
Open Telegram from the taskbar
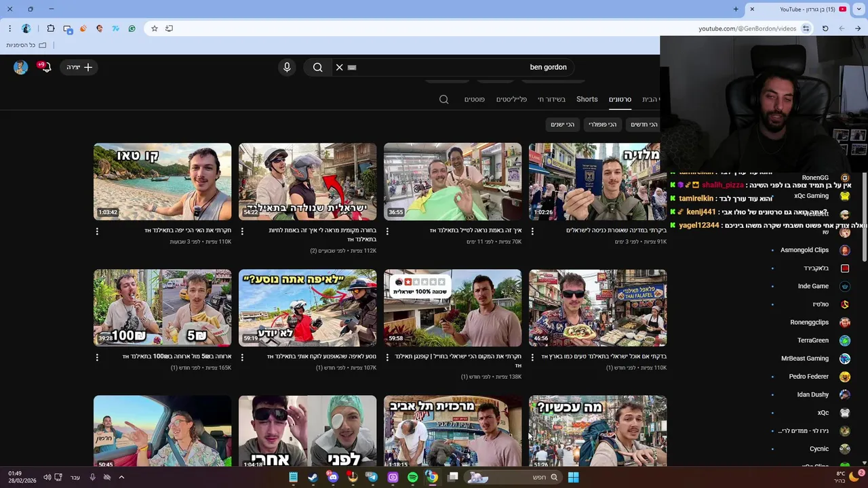coord(372,477)
